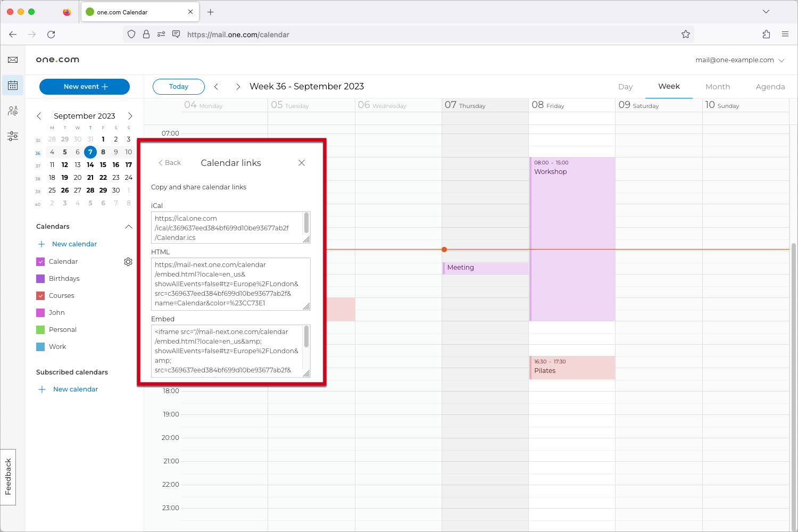This screenshot has width=798, height=532.
Task: Bookmark page with the star icon
Action: [686, 35]
